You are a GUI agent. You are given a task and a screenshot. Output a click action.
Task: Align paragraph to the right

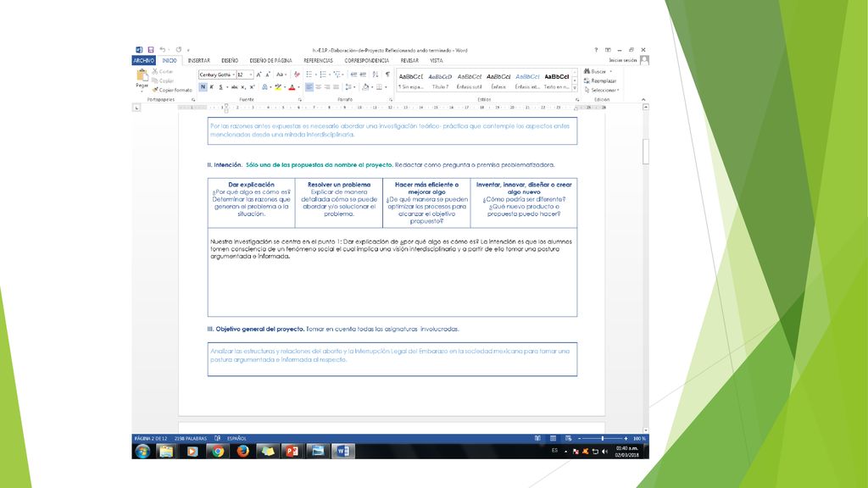coord(327,87)
